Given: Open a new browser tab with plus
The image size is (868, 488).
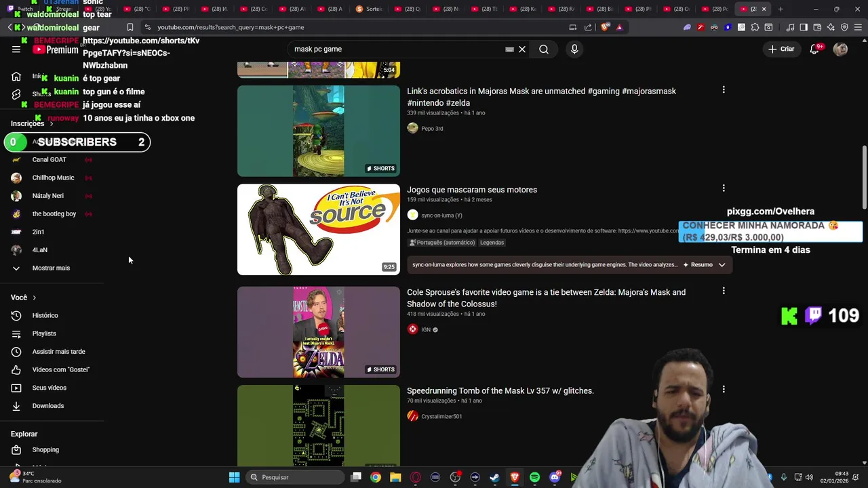Looking at the screenshot, I should click(781, 9).
